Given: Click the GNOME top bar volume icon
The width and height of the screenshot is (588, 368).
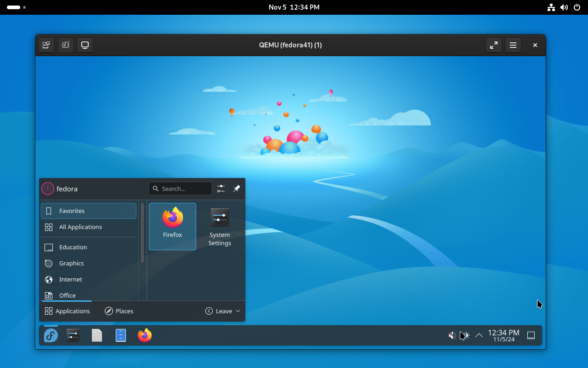Looking at the screenshot, I should (564, 7).
